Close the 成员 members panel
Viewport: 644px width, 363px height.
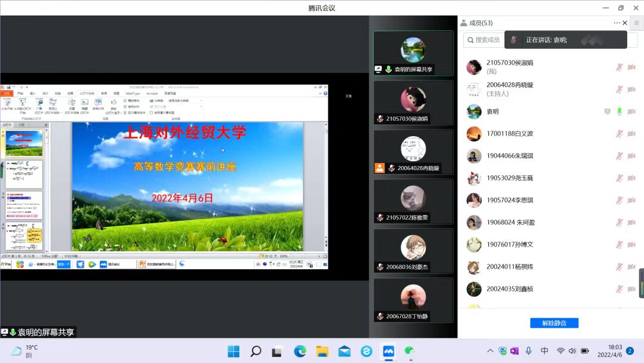click(x=625, y=23)
